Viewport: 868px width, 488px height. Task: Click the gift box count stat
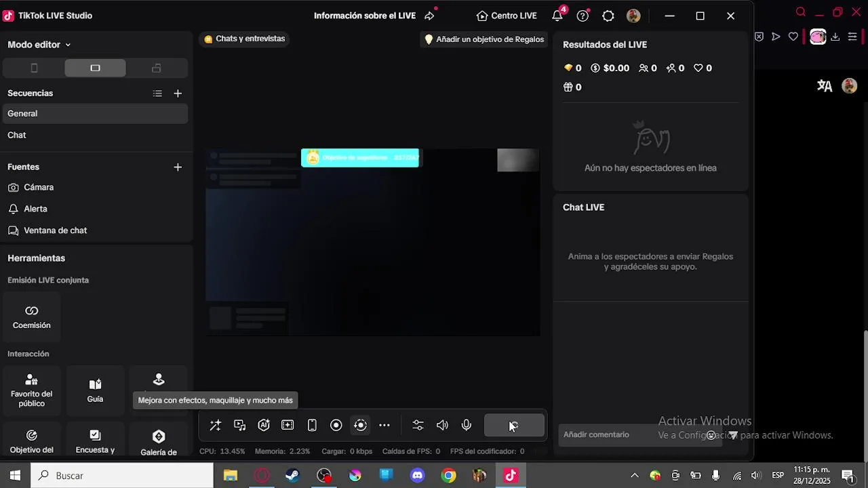[x=572, y=87]
